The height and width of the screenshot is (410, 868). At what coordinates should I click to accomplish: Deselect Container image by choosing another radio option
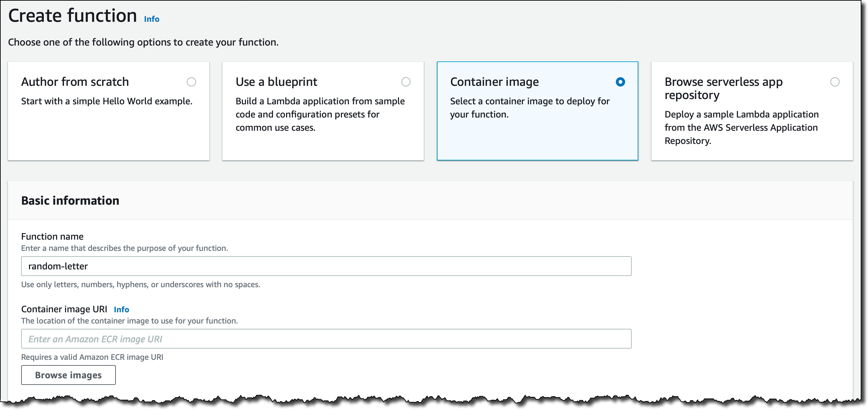coord(192,82)
